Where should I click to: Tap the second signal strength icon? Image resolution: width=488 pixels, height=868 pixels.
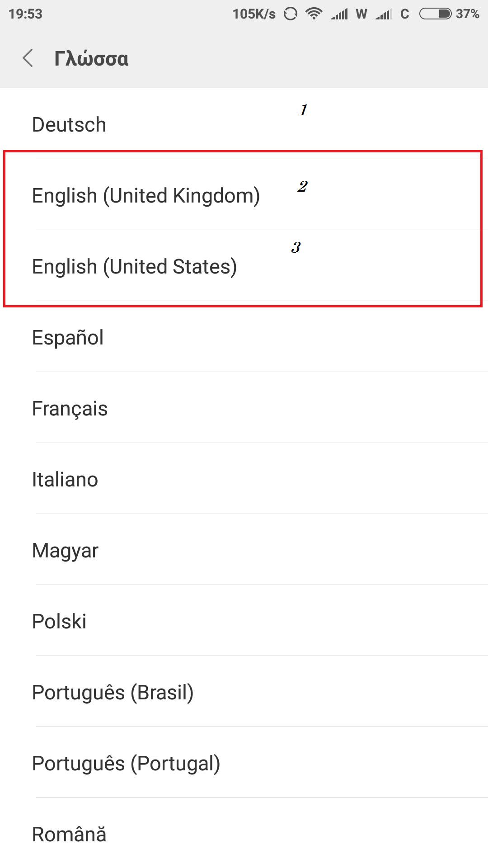click(x=384, y=14)
